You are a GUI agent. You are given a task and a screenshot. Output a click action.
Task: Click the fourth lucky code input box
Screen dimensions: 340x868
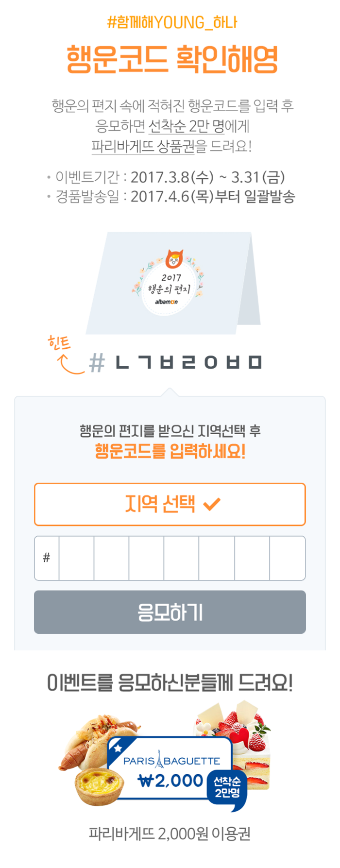(x=181, y=558)
